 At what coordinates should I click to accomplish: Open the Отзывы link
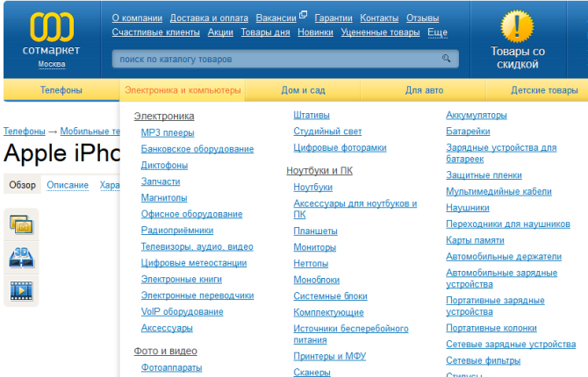coord(423,18)
